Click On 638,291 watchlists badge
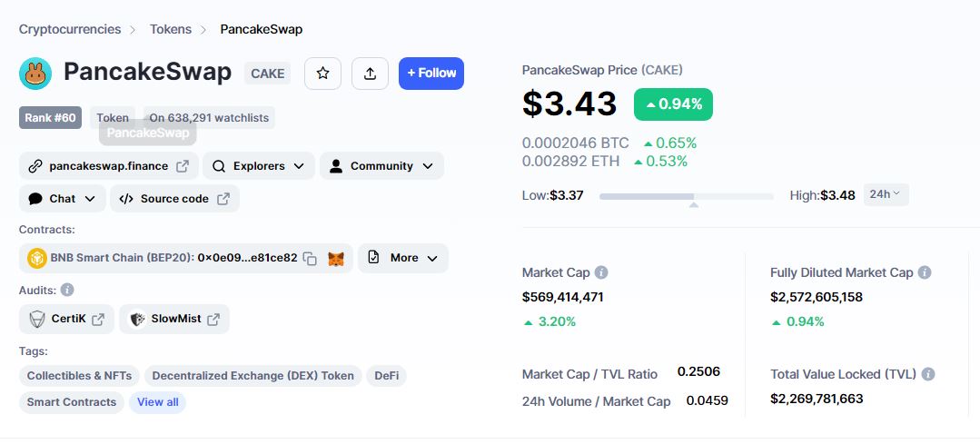 tap(209, 117)
